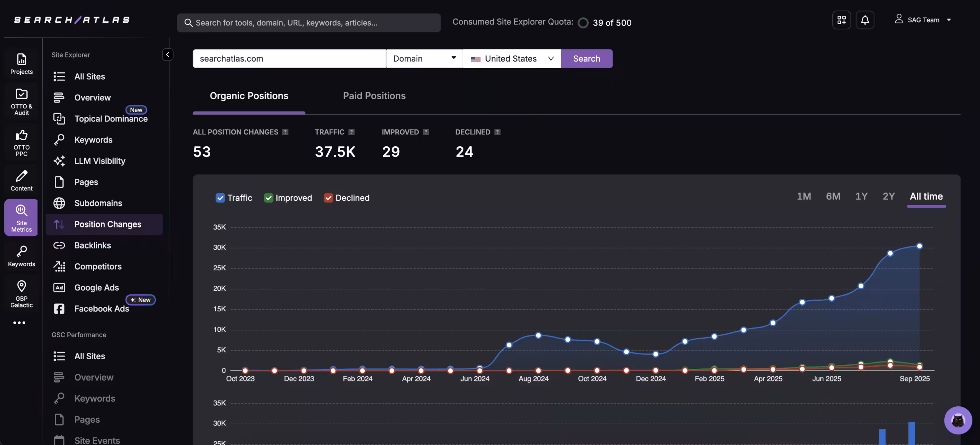Open the chat assistant cat avatar
Image resolution: width=980 pixels, height=445 pixels.
tap(958, 420)
